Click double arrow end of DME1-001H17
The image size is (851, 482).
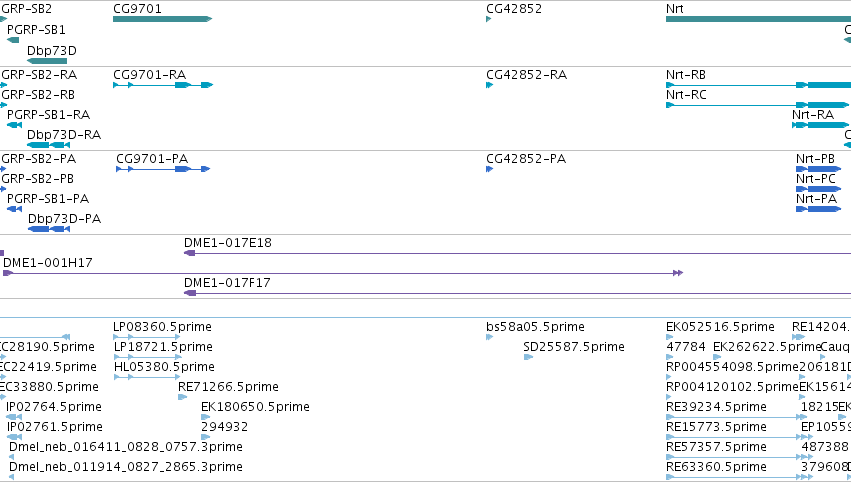coord(677,273)
